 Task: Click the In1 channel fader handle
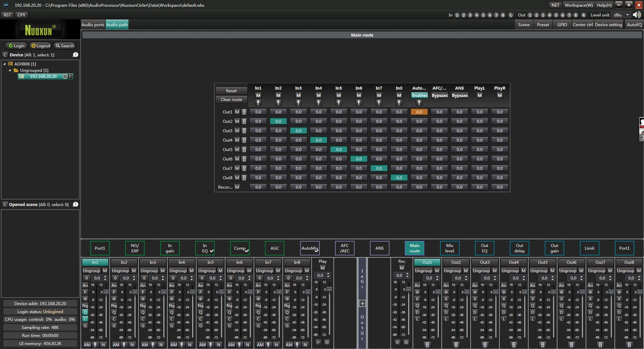106,292
